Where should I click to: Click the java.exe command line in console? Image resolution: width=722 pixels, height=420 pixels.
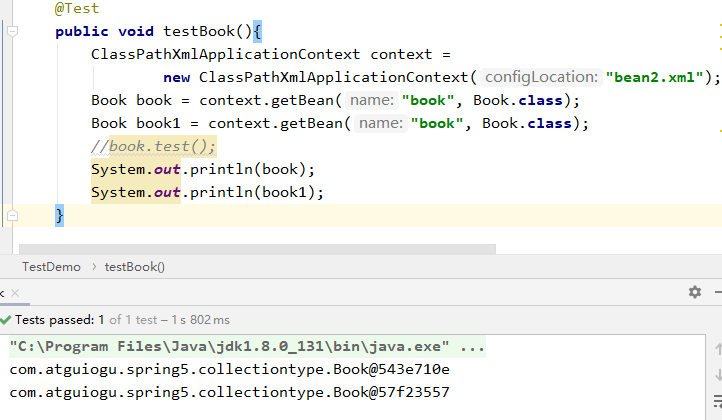tap(247, 346)
